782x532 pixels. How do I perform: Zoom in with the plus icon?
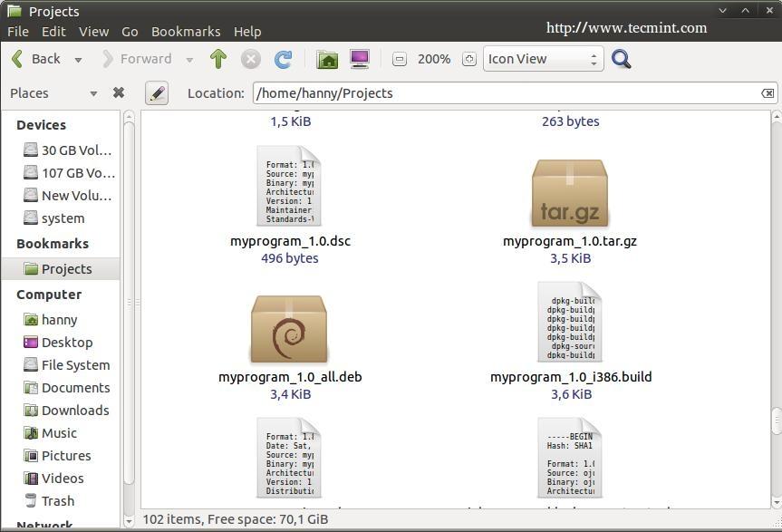pyautogui.click(x=468, y=59)
